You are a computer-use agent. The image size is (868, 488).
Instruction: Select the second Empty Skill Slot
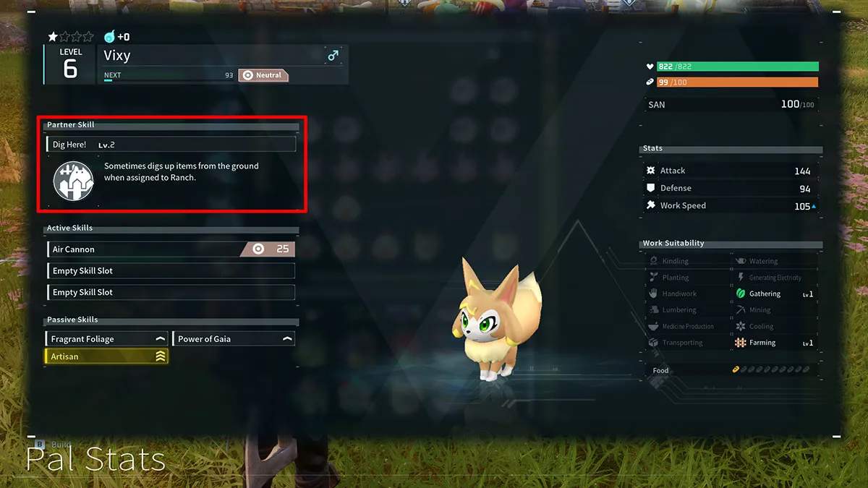(x=170, y=293)
